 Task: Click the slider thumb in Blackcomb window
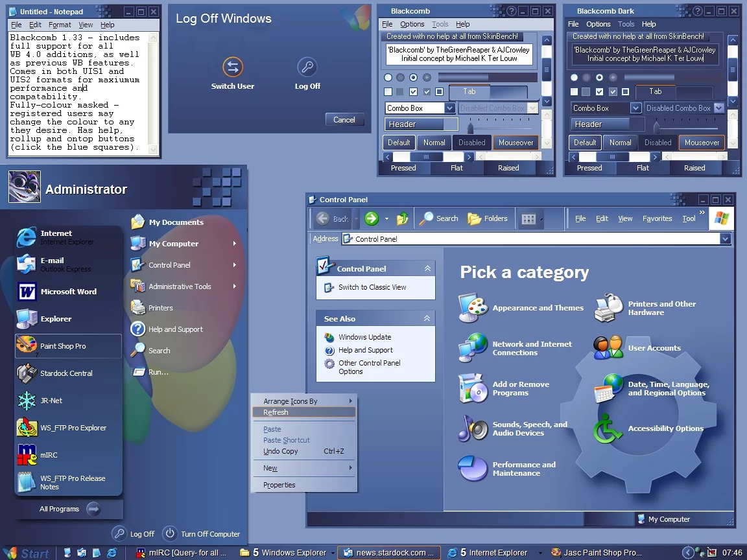tap(470, 127)
